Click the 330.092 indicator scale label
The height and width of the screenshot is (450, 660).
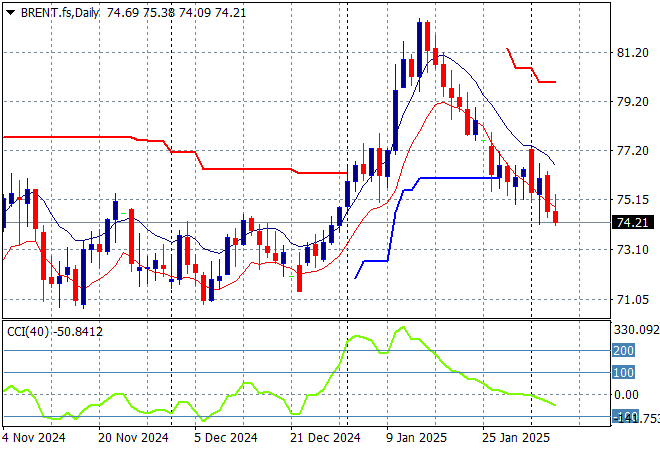(x=634, y=329)
